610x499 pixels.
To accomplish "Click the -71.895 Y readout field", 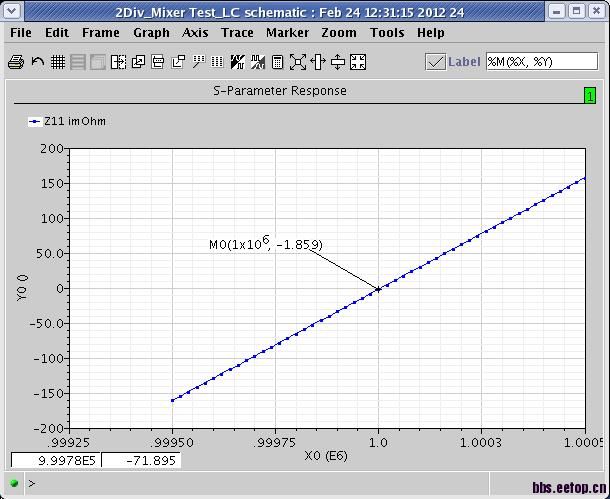I will click(141, 460).
